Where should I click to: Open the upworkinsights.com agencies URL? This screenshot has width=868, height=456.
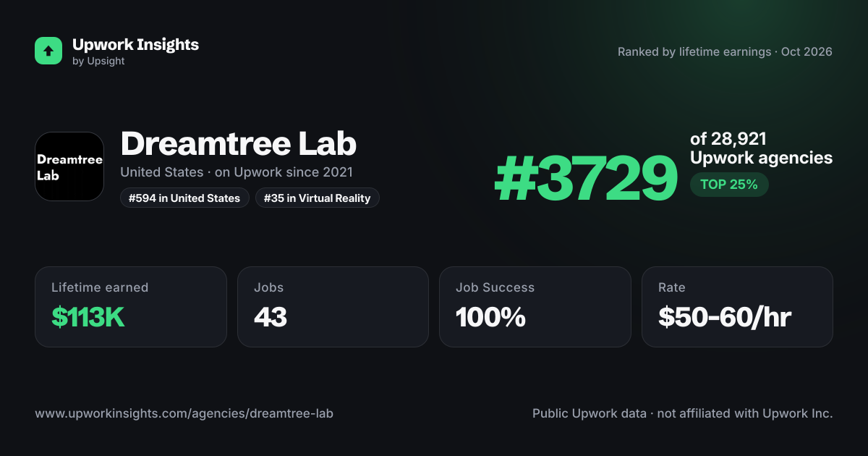(184, 414)
